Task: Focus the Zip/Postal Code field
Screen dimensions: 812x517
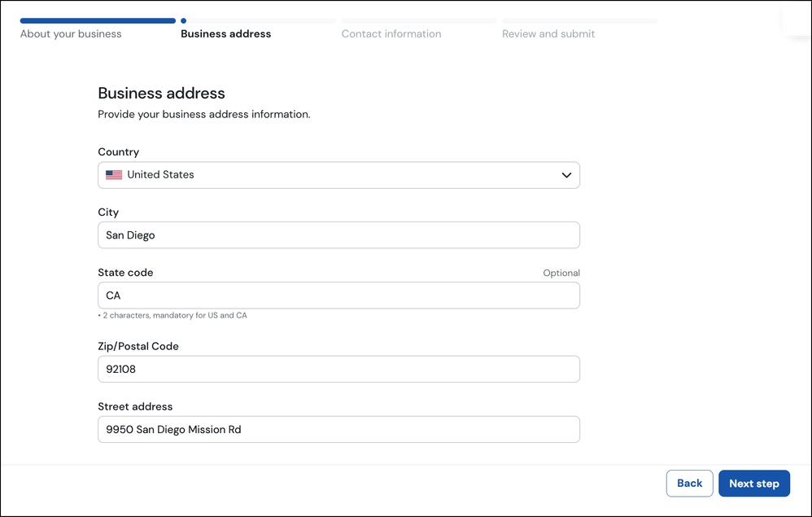Action: [x=338, y=369]
